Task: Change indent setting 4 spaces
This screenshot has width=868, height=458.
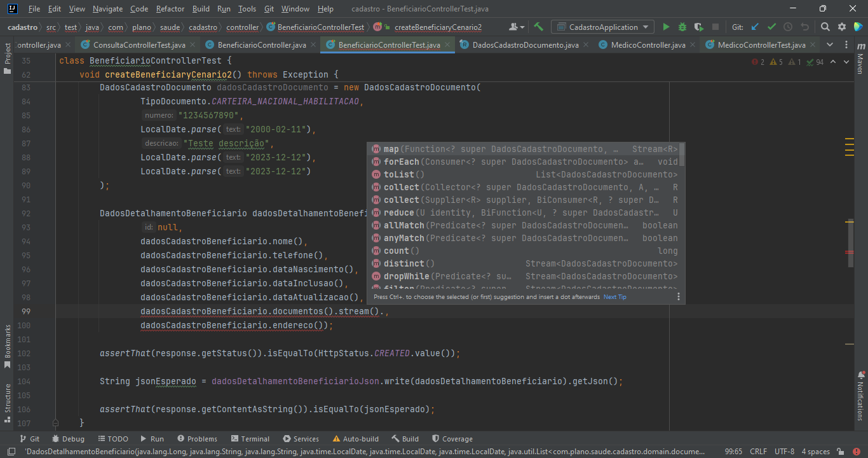Action: point(815,452)
